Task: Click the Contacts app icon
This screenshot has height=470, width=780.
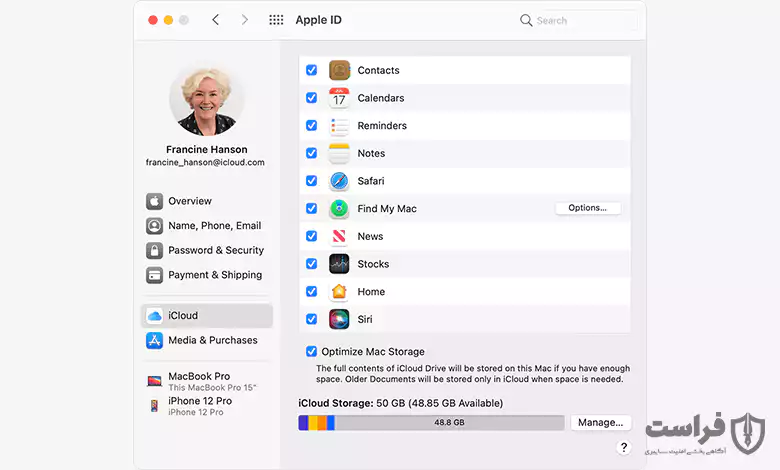Action: [x=339, y=70]
